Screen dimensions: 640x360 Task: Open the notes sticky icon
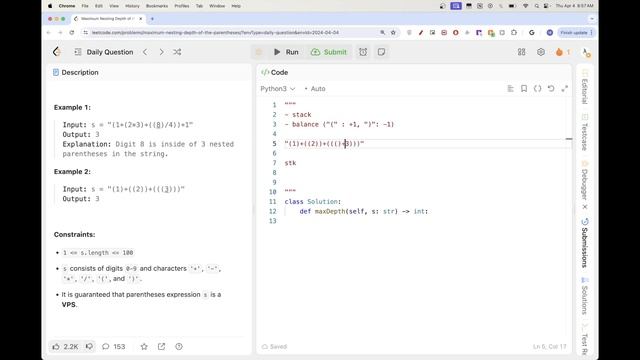click(381, 52)
